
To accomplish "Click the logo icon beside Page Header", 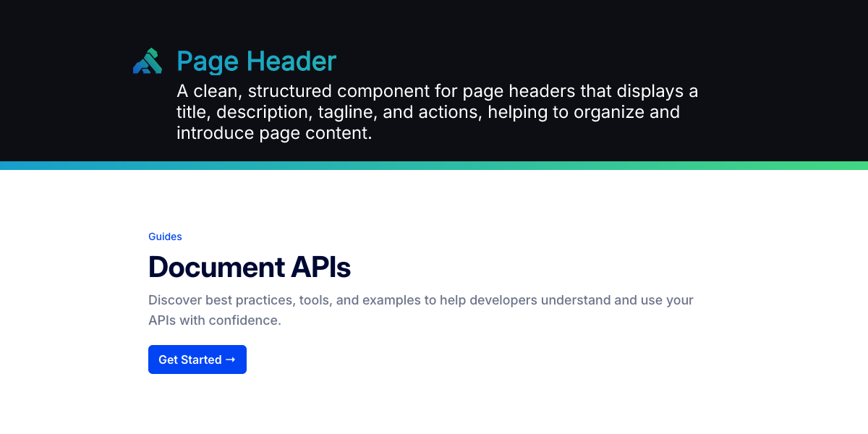I will [x=148, y=61].
